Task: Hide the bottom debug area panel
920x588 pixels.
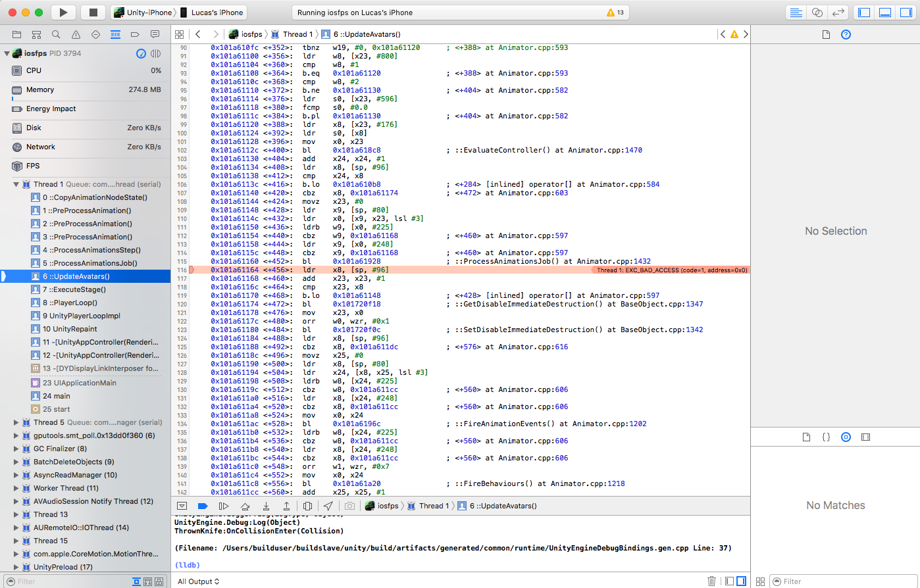Action: (x=885, y=12)
